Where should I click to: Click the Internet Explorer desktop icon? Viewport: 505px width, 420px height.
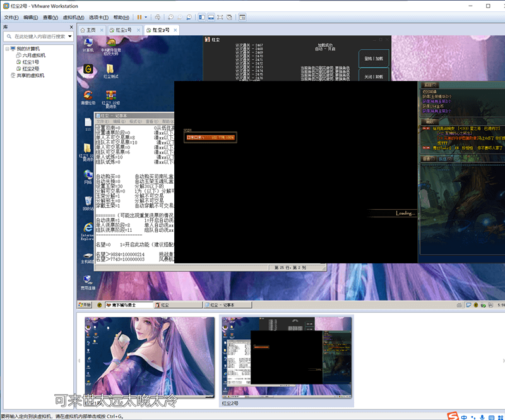(87, 231)
